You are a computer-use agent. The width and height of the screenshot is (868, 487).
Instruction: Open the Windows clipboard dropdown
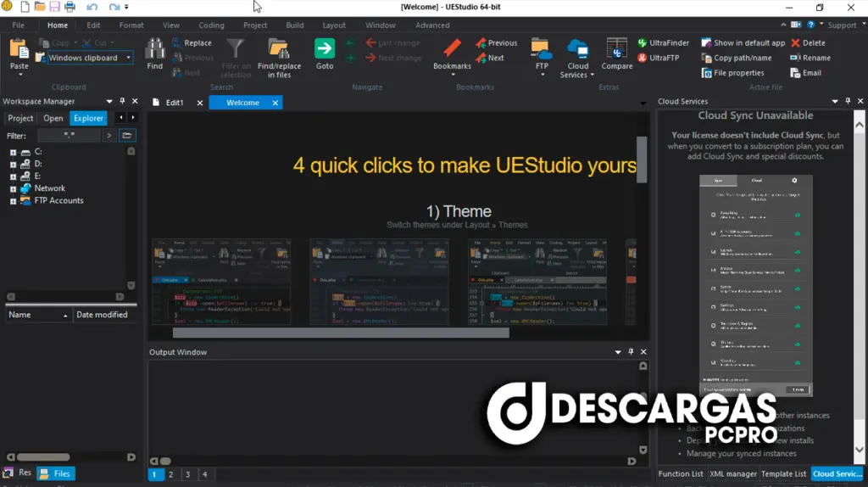point(129,58)
